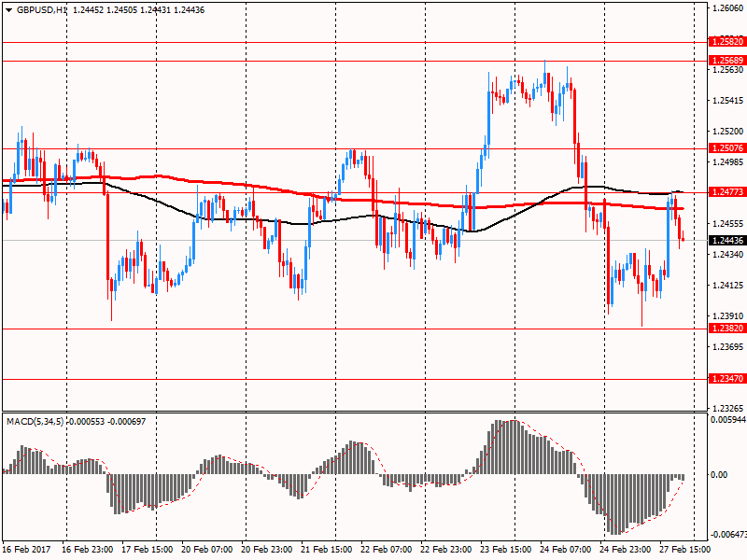
Task: Click the 27 Feb 15:00 time label
Action: (x=685, y=550)
